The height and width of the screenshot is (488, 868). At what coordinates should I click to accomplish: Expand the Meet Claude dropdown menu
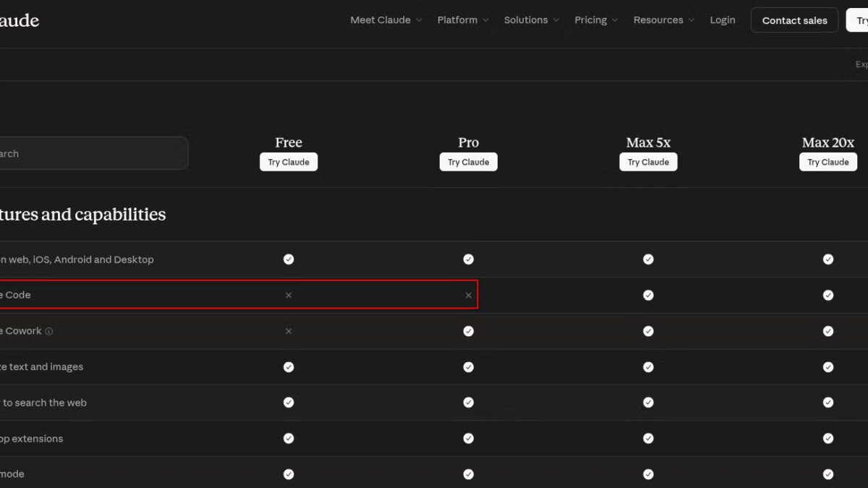(x=386, y=20)
